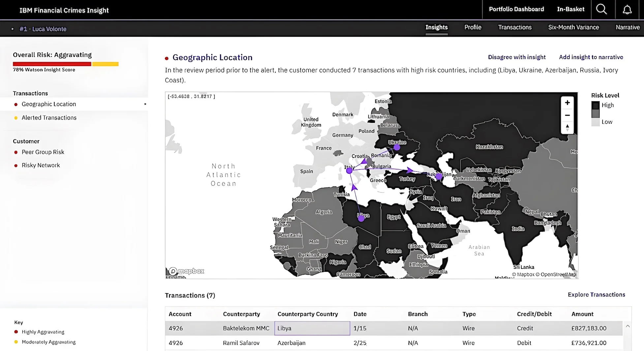Viewport: 644px width, 351px height.
Task: Click the Ukraine purple map marker
Action: click(x=397, y=147)
